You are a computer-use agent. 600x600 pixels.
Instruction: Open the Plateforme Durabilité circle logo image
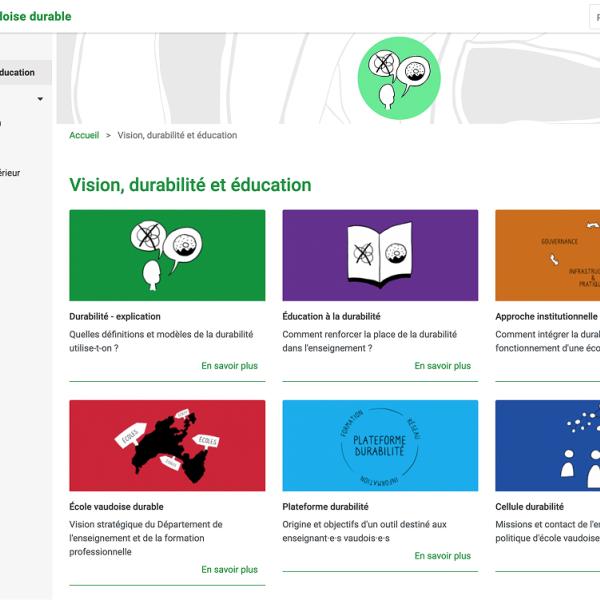point(379,445)
